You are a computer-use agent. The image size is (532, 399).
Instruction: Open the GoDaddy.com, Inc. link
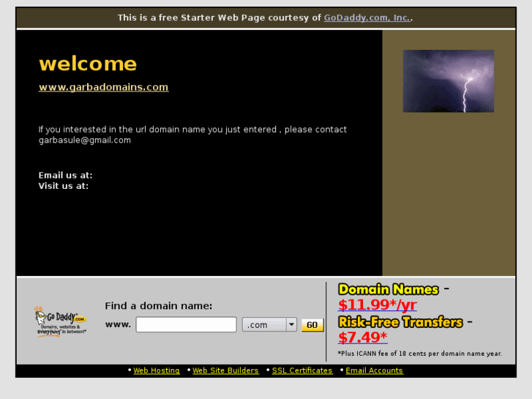[x=367, y=18]
